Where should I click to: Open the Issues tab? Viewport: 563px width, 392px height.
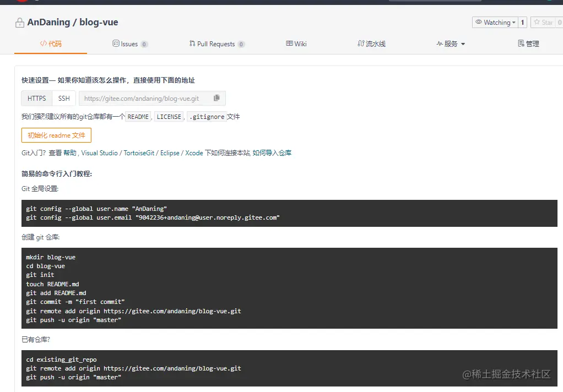129,44
